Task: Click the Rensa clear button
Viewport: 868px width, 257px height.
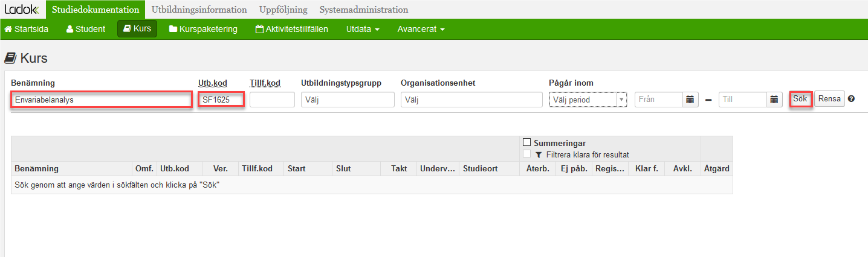Action: (829, 99)
